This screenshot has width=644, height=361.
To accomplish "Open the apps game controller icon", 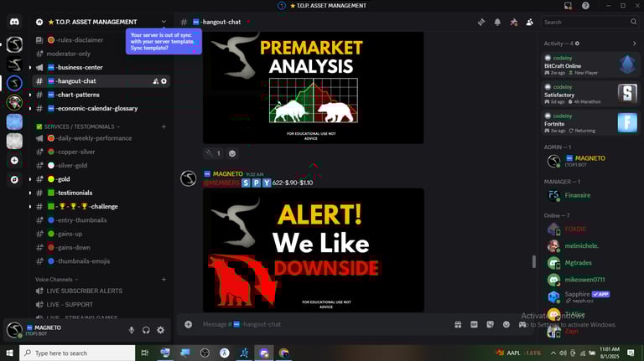I will (522, 324).
